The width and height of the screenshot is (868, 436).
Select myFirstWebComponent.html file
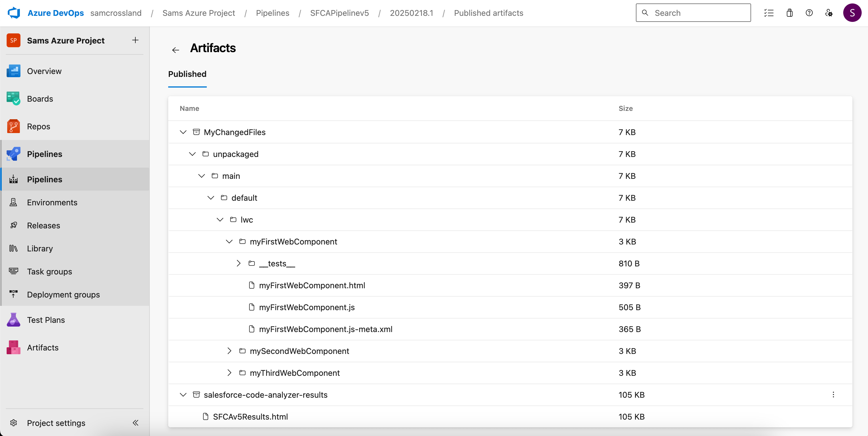click(312, 285)
